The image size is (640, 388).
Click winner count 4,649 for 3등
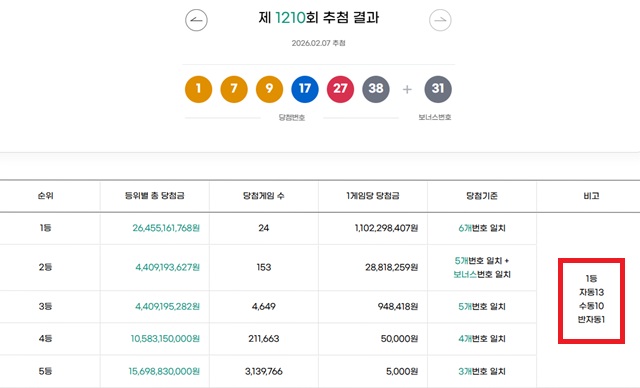(264, 306)
